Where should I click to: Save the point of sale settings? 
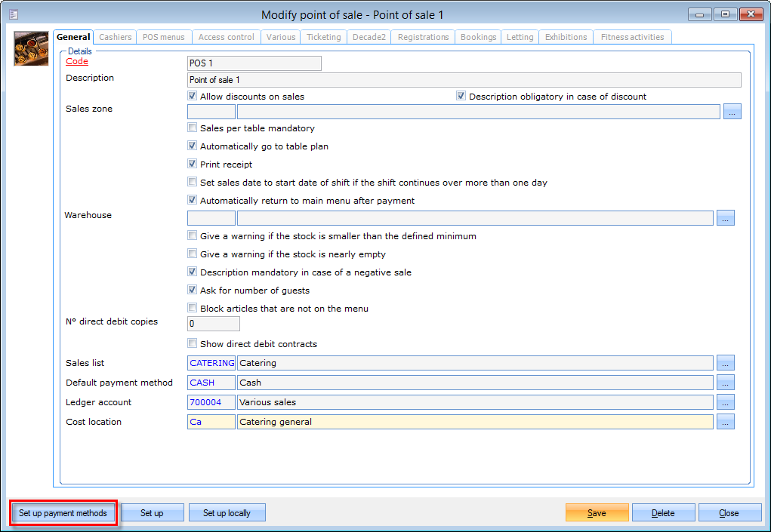pos(596,512)
